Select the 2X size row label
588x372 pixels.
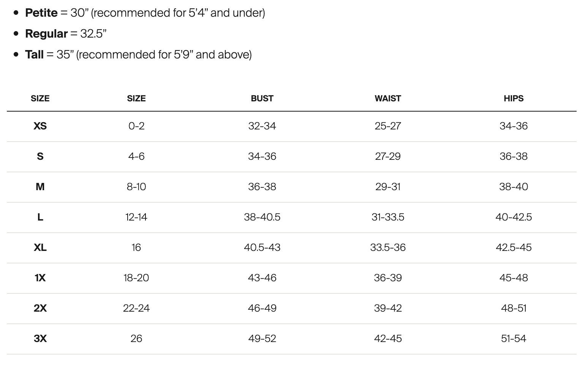(40, 308)
